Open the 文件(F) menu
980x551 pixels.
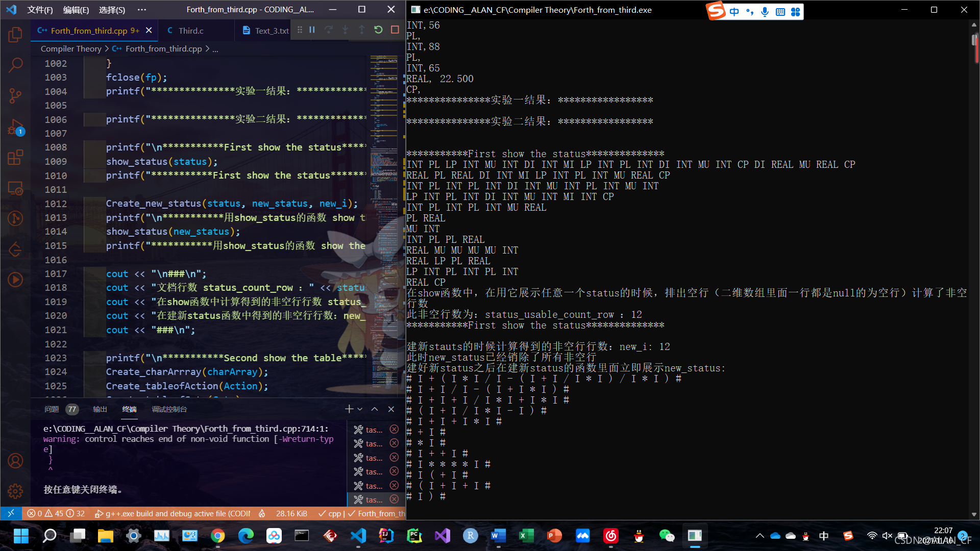pyautogui.click(x=40, y=10)
